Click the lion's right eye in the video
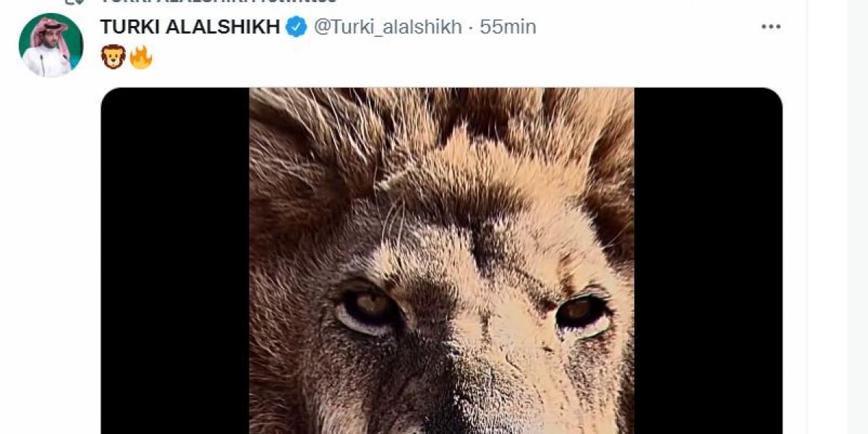The image size is (868, 434). click(x=583, y=312)
